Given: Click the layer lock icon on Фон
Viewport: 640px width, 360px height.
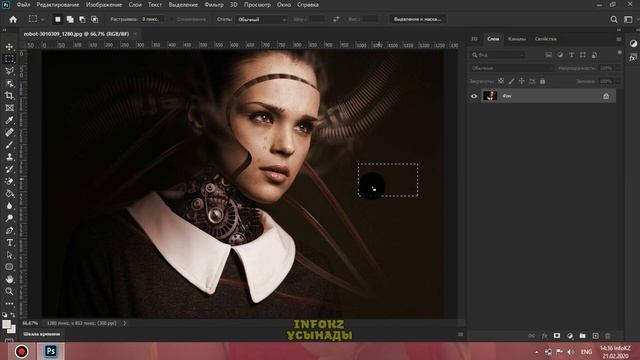Looking at the screenshot, I should click(x=606, y=96).
